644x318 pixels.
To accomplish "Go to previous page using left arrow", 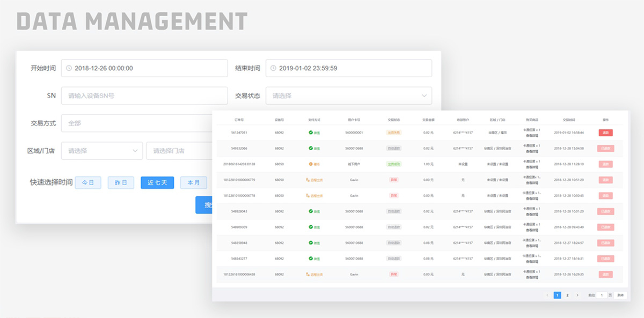I will point(547,295).
